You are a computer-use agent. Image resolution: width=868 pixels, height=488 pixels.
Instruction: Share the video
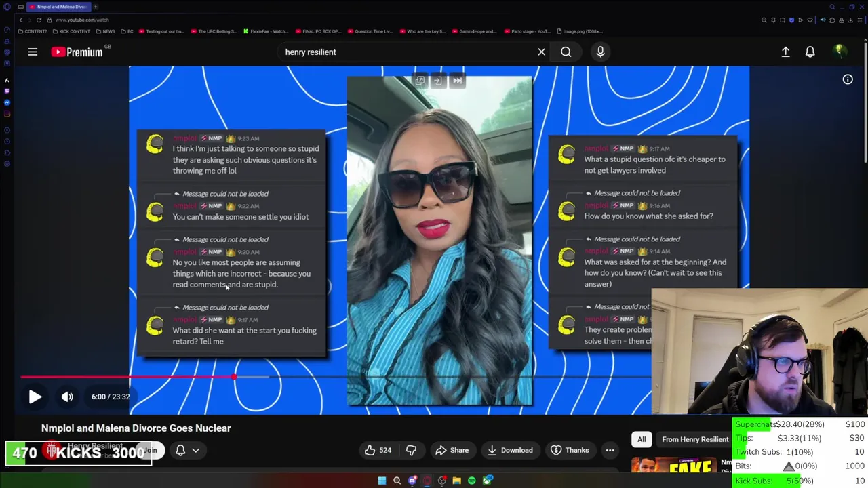click(x=452, y=450)
